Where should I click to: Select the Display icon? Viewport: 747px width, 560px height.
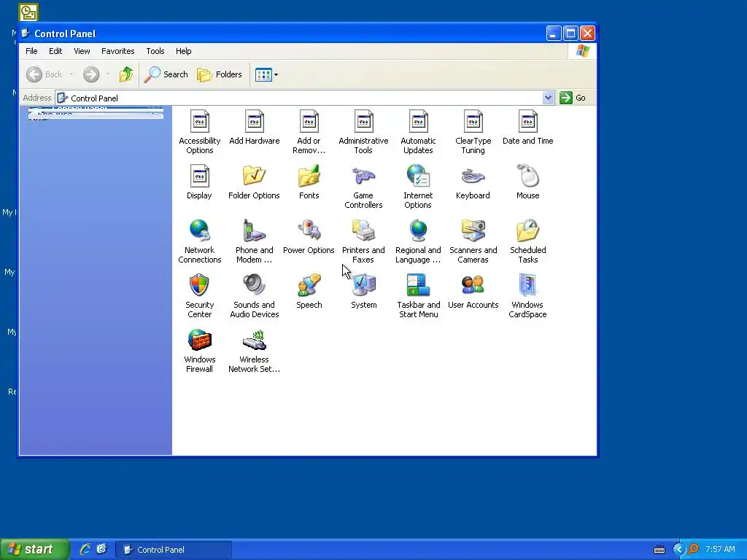click(200, 176)
